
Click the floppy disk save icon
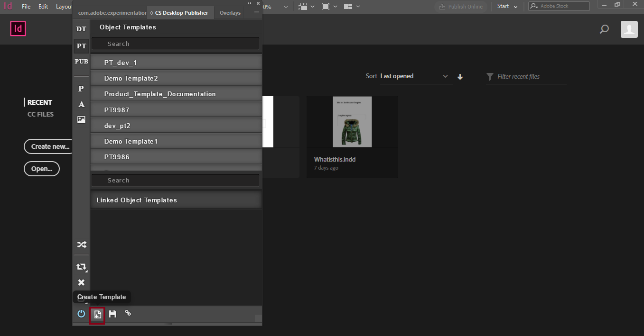[x=112, y=314]
